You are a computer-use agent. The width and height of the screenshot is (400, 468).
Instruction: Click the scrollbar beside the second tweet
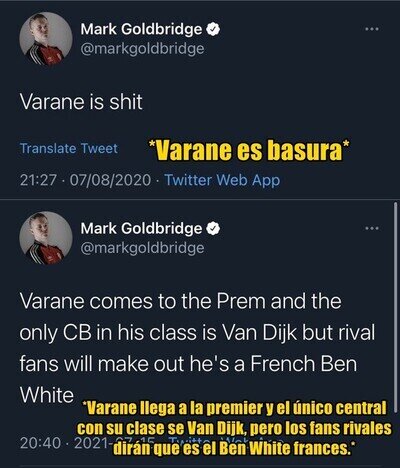pyautogui.click(x=395, y=307)
